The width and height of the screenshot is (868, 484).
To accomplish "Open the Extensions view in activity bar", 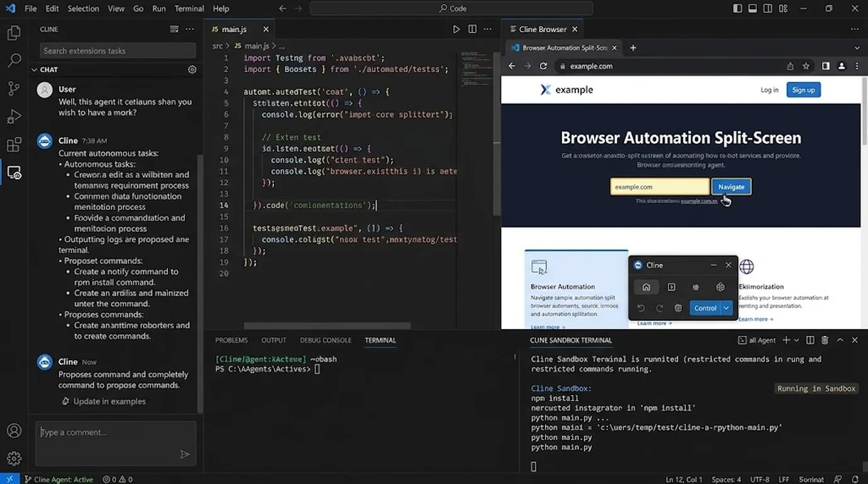I will (x=14, y=144).
